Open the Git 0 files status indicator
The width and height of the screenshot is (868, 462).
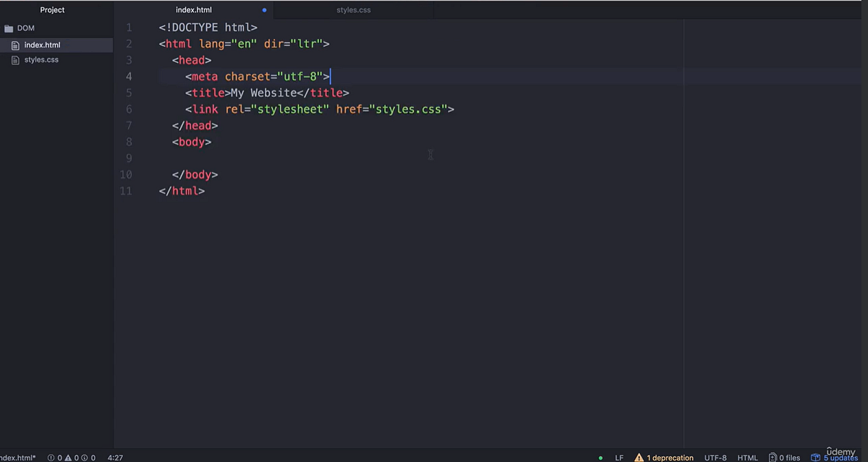click(x=784, y=458)
